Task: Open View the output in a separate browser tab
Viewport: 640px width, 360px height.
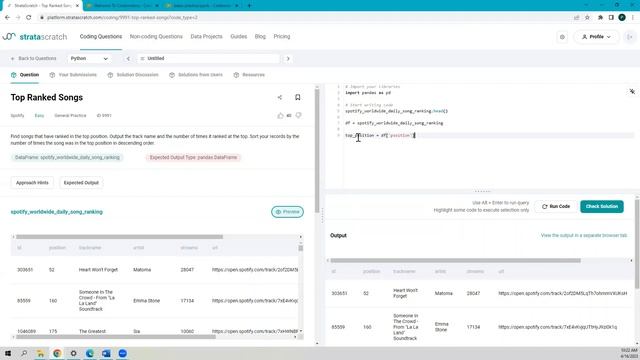Action: tap(584, 236)
